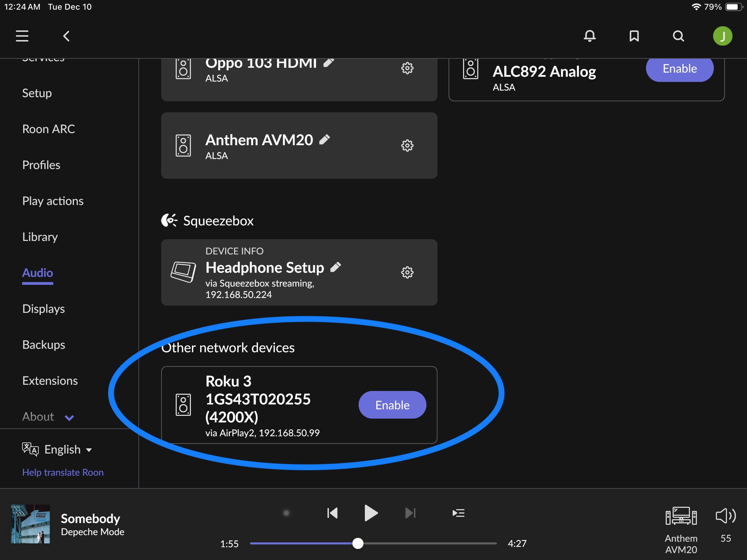This screenshot has height=560, width=747.
Task: Toggle play for Somebody track
Action: point(371,513)
